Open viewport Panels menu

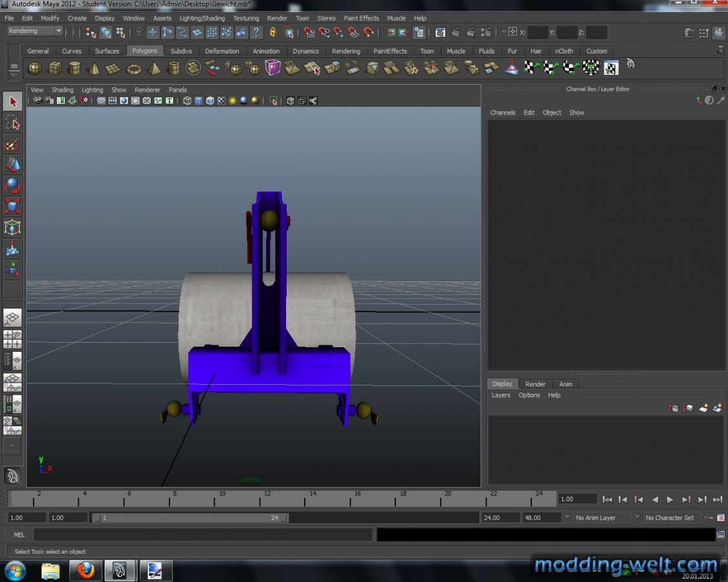178,90
